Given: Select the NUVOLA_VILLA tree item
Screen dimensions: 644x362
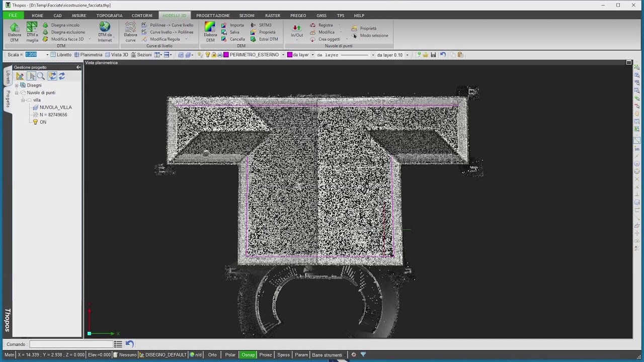Looking at the screenshot, I should (55, 108).
